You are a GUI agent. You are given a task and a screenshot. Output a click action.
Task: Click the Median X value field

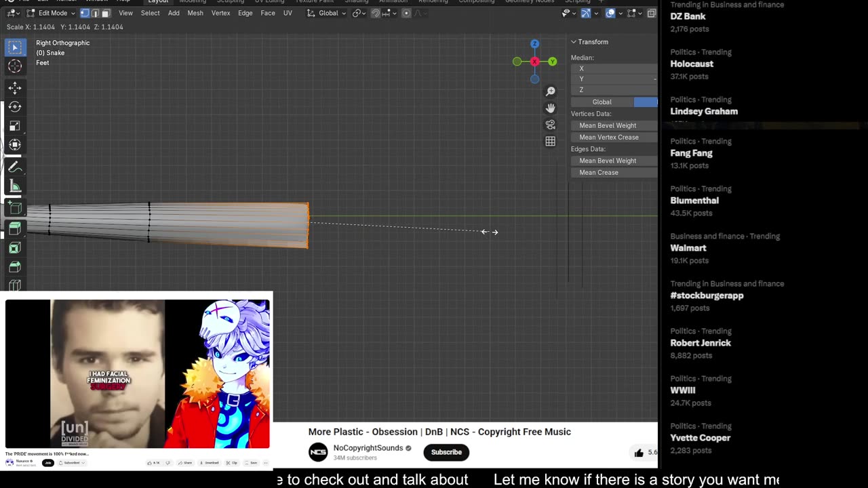614,68
